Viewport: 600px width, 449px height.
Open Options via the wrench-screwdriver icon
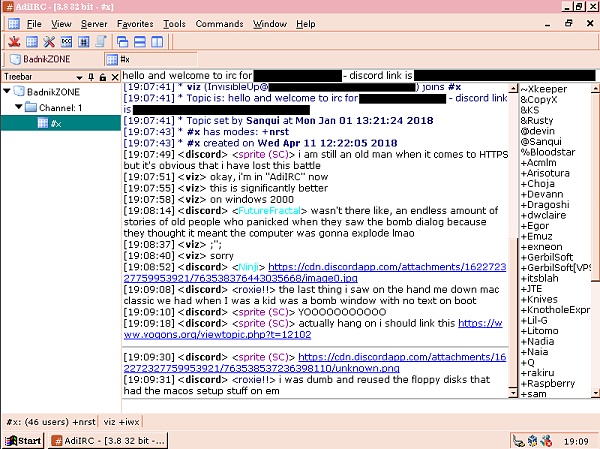(x=49, y=41)
